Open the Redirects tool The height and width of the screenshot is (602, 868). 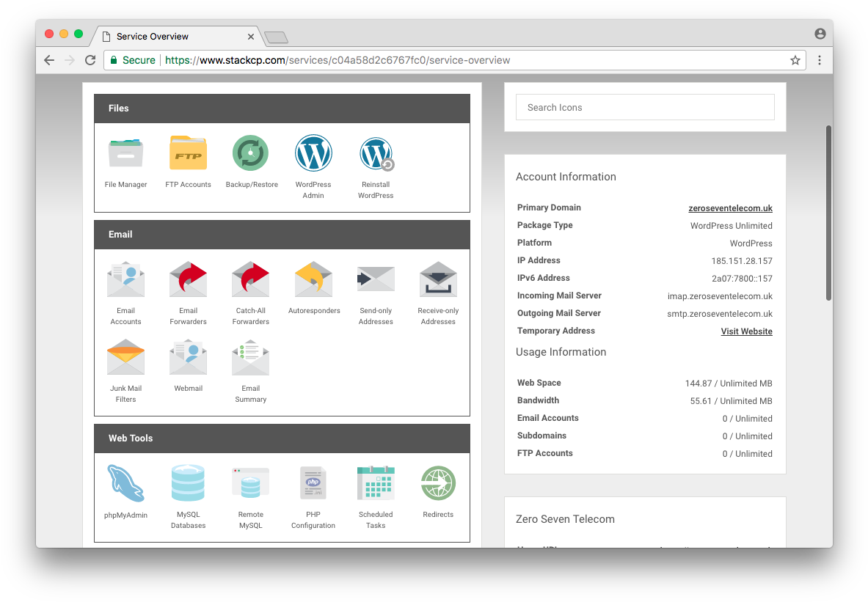(438, 483)
